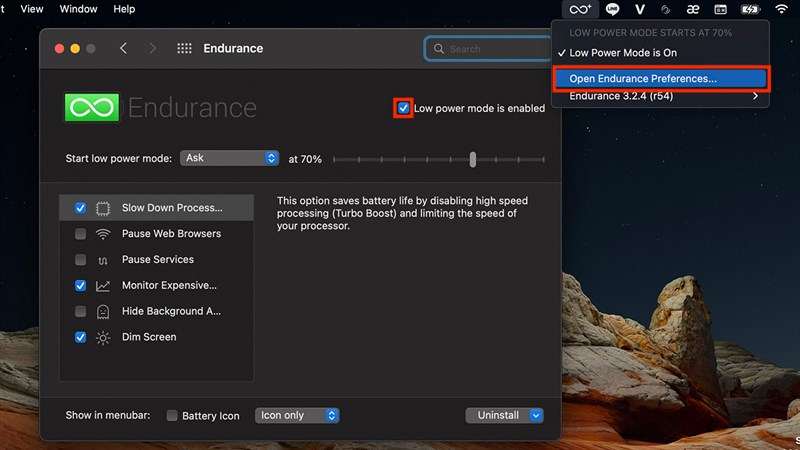Open the 'Icon only' menubar dropdown
The height and width of the screenshot is (450, 800).
[297, 415]
